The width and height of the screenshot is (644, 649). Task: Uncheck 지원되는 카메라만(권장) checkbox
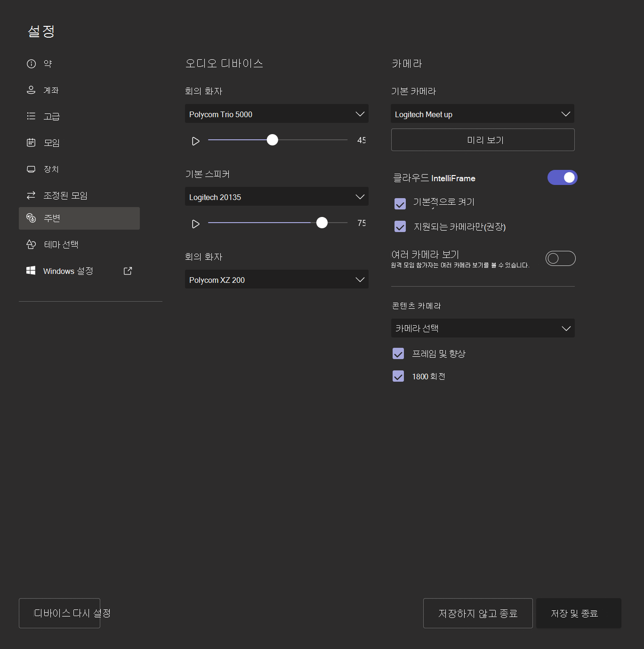click(400, 226)
